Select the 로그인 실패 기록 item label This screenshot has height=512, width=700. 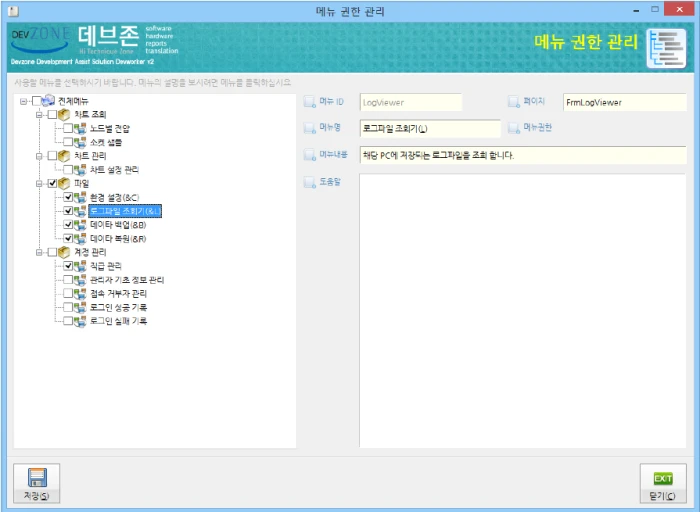click(118, 321)
